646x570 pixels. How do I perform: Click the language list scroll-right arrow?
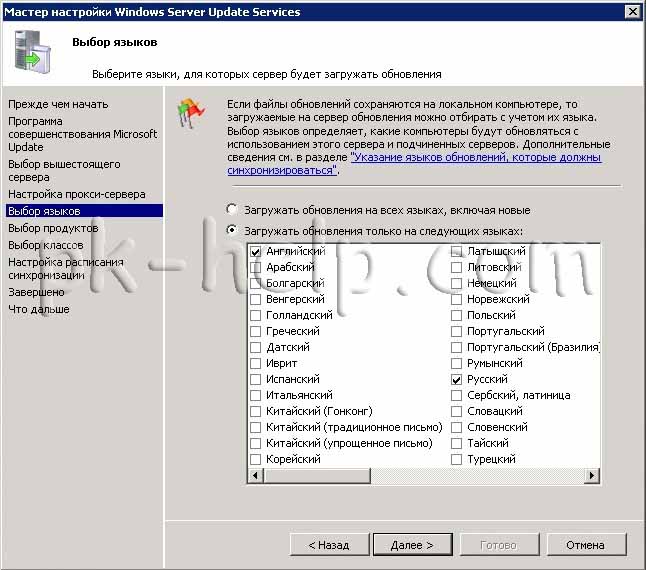(592, 475)
